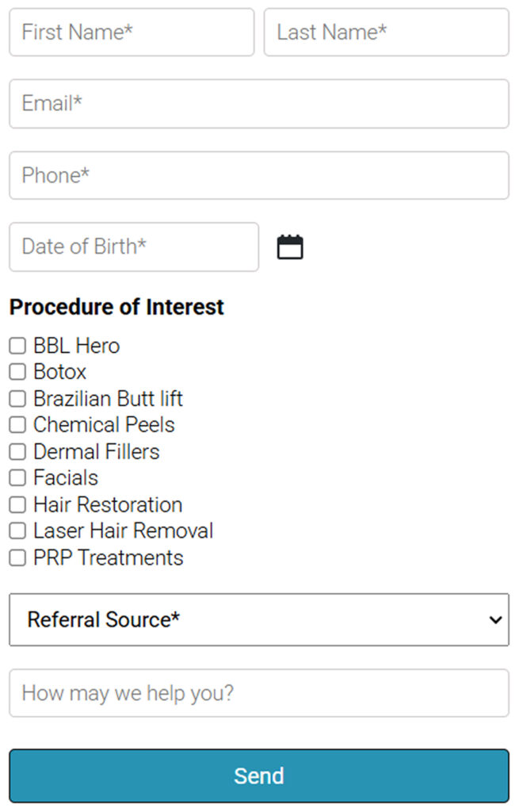
Task: Select the Brazilian Butt lift checkbox
Action: pyautogui.click(x=17, y=399)
